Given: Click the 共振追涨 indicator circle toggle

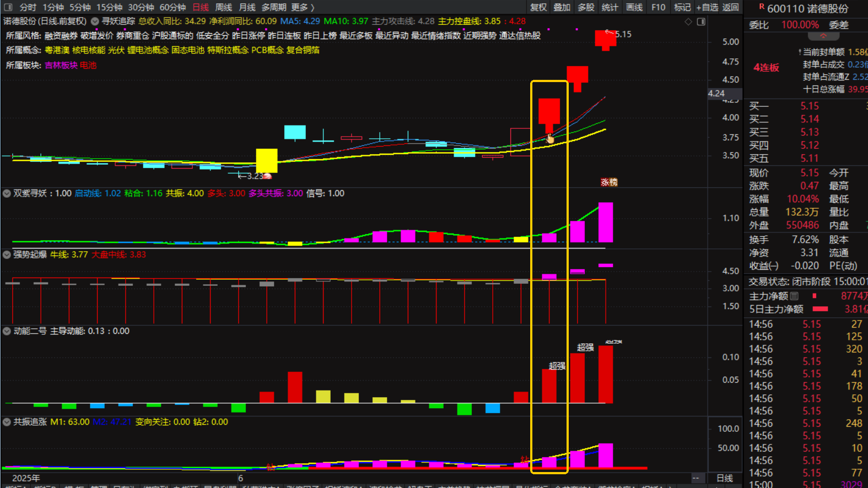Looking at the screenshot, I should [x=7, y=422].
